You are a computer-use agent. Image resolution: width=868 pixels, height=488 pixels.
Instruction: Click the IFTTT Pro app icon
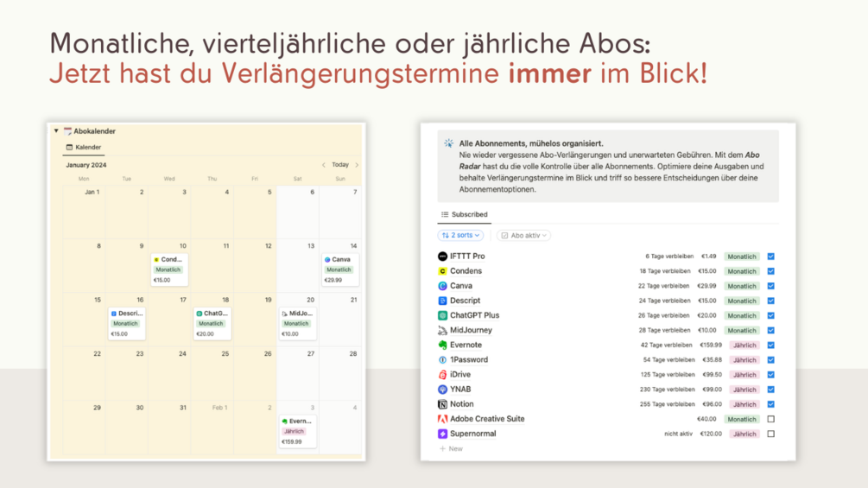[442, 257]
